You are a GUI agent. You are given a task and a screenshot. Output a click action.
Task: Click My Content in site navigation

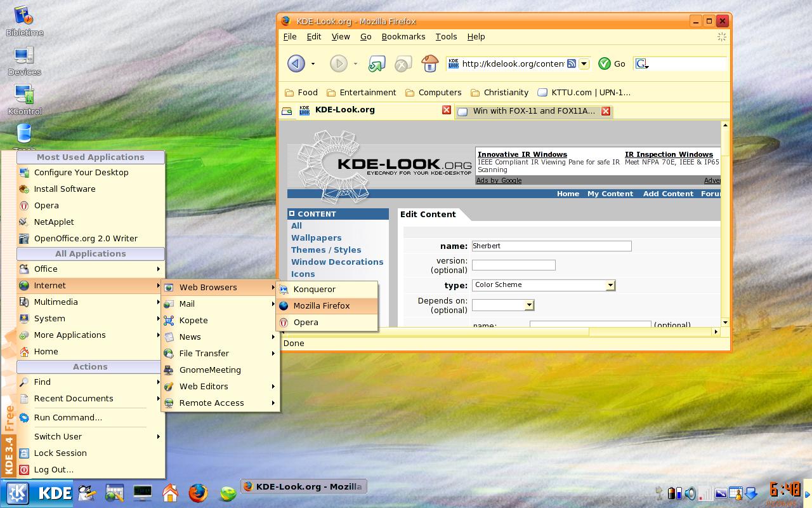(610, 194)
